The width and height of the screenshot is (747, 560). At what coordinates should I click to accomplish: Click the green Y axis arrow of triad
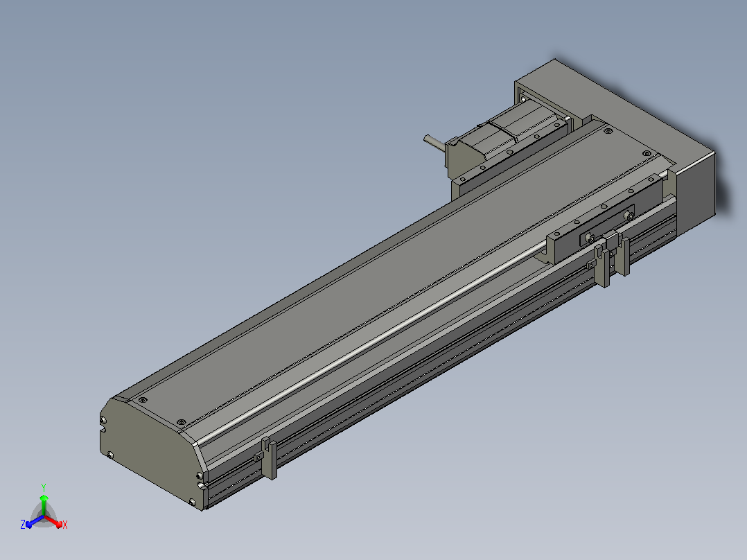click(x=44, y=503)
